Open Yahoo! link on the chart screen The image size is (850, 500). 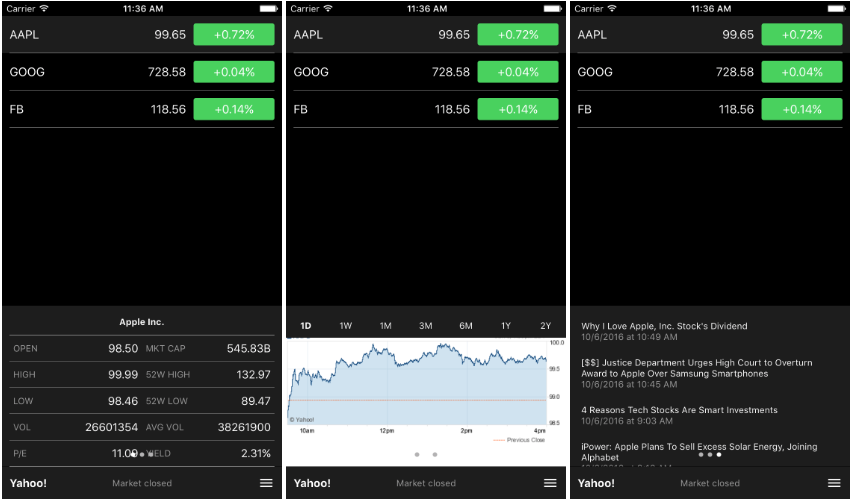click(x=312, y=483)
